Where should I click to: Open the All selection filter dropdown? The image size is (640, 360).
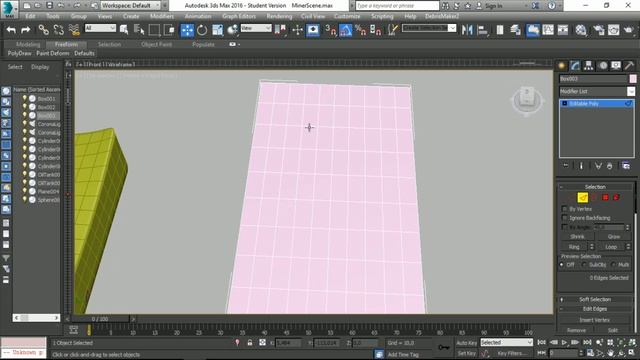[x=100, y=28]
